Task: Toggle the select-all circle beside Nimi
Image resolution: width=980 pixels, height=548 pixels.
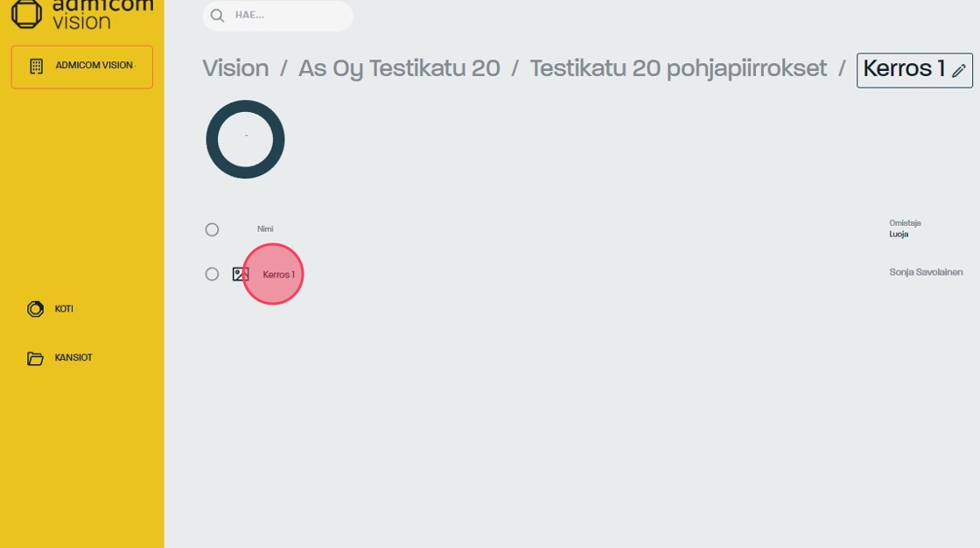Action: click(212, 229)
